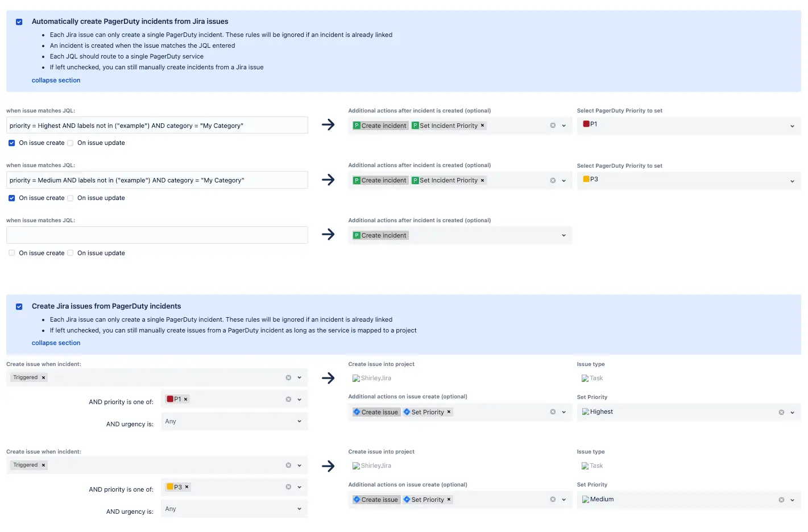Enable On issue update for Highest priority rule

(x=71, y=143)
